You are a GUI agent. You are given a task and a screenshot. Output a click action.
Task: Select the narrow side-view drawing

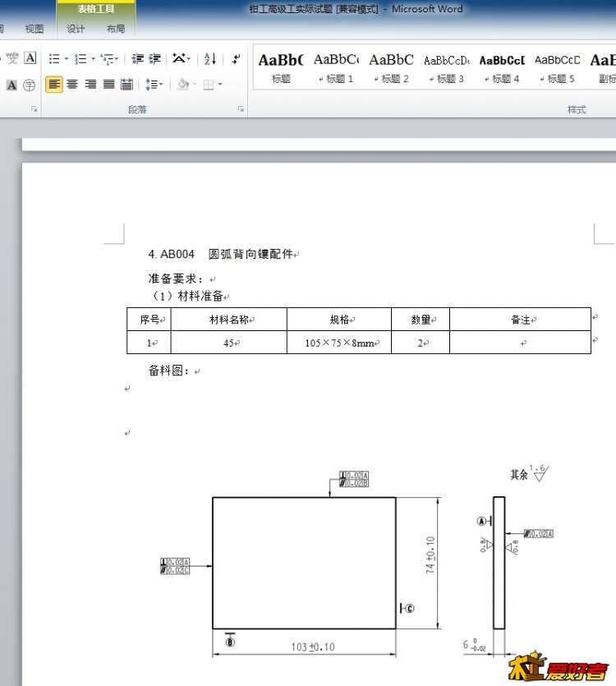[x=499, y=563]
